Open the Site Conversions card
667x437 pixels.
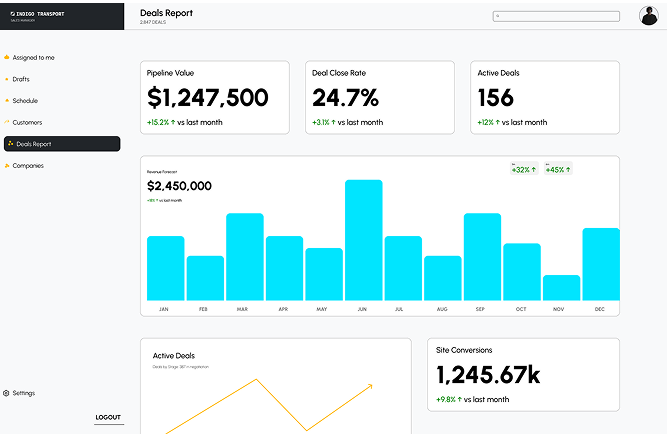(x=523, y=374)
